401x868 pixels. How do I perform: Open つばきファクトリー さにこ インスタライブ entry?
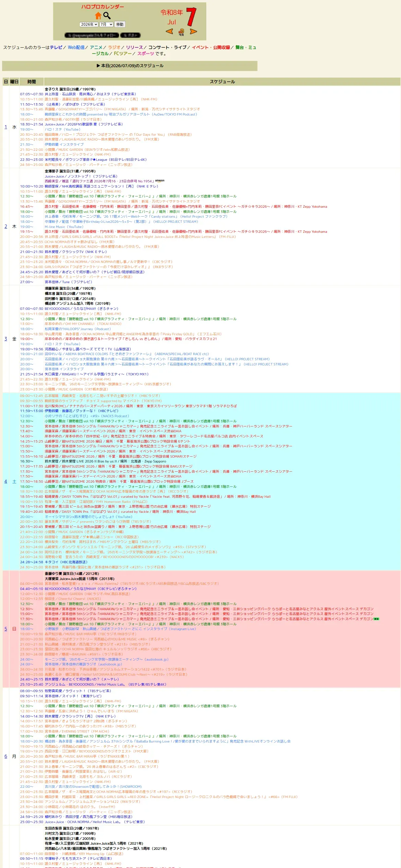[120, 629]
